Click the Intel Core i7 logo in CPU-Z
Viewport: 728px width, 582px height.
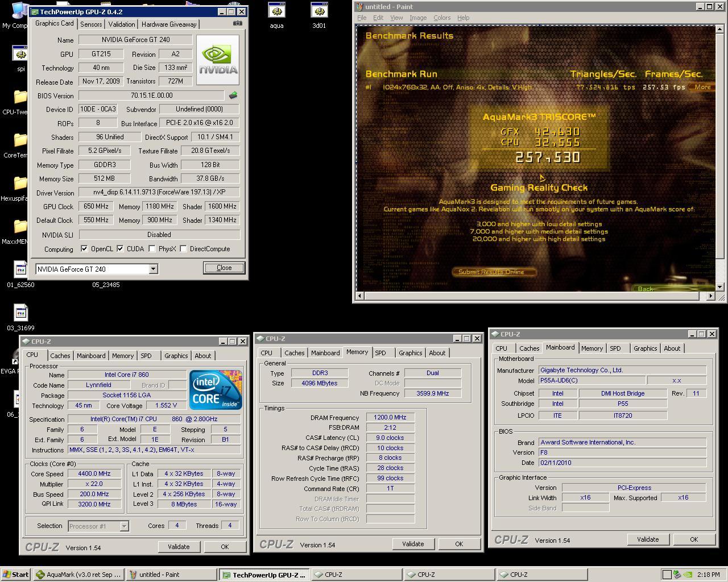(x=216, y=389)
